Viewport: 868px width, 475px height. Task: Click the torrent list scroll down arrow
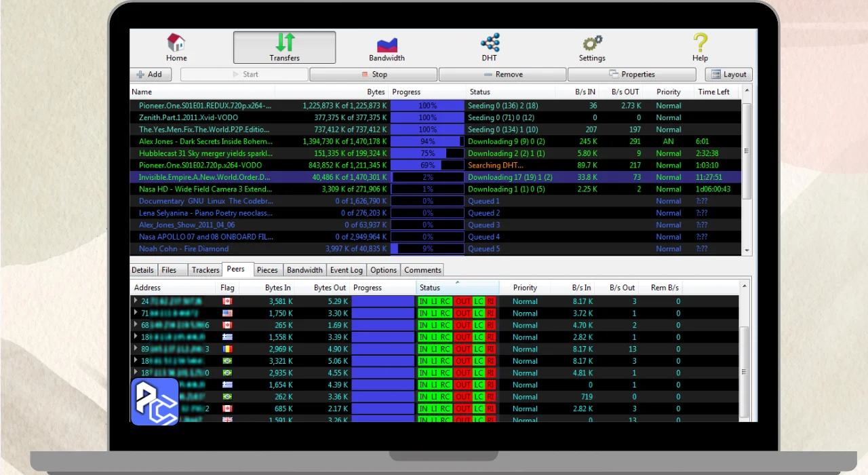(747, 250)
